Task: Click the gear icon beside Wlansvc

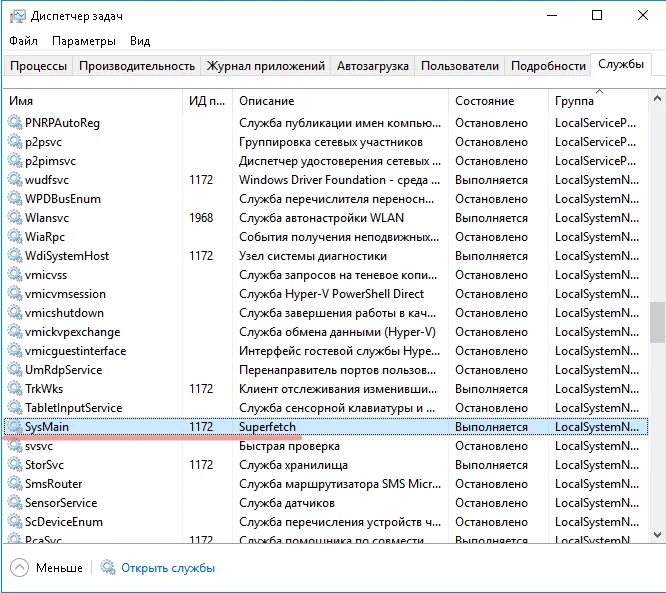Action: pos(15,218)
